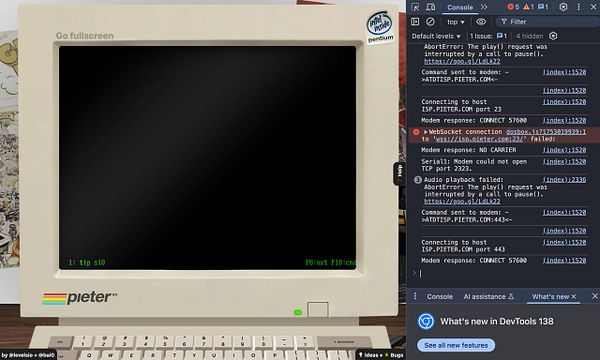This screenshot has width=600, height=360.
Task: Click the Chrome DevTools logo in What's new
Action: click(x=426, y=321)
